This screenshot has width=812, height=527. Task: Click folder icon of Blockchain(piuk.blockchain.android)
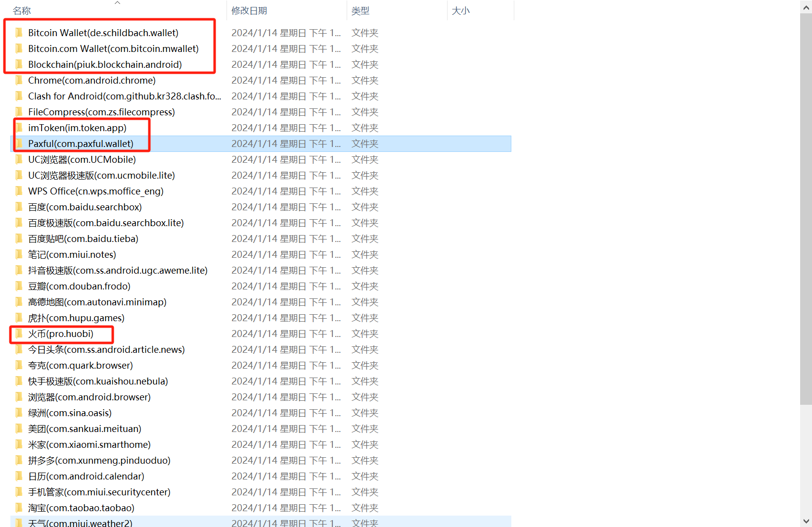(x=19, y=64)
